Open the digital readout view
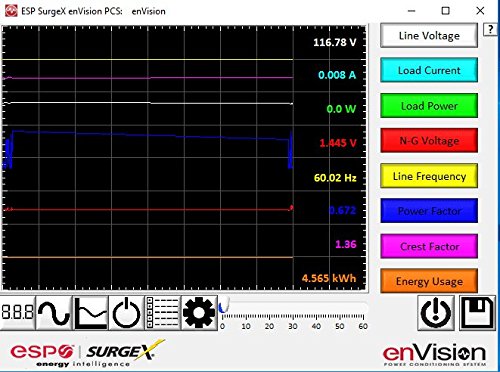Viewport: 500px width, 372px height. [18, 313]
